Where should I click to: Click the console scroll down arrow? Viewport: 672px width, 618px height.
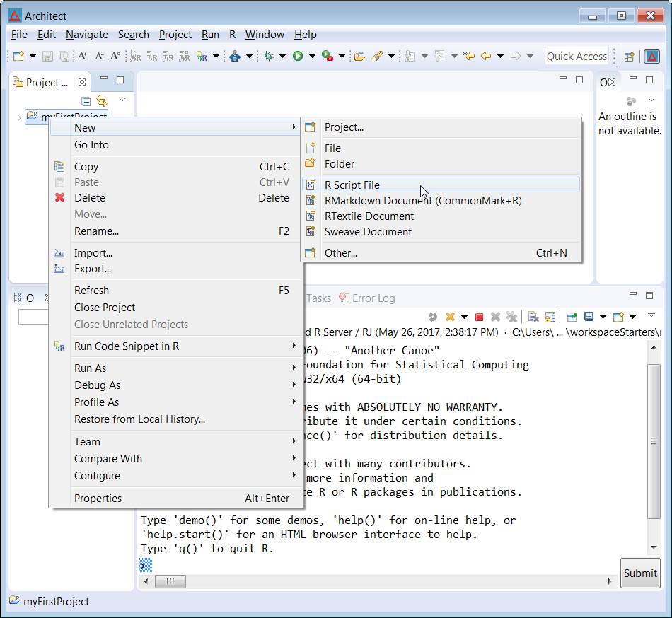654,547
